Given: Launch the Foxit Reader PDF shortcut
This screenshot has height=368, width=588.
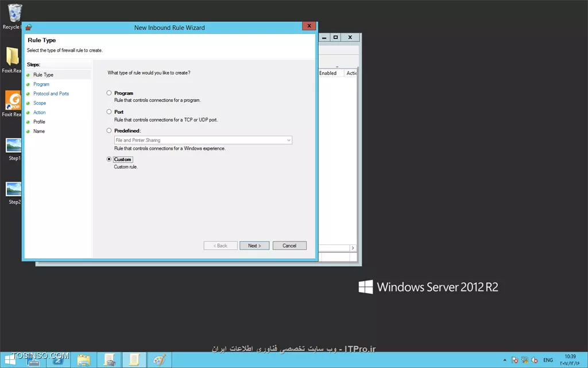Looking at the screenshot, I should [x=12, y=103].
